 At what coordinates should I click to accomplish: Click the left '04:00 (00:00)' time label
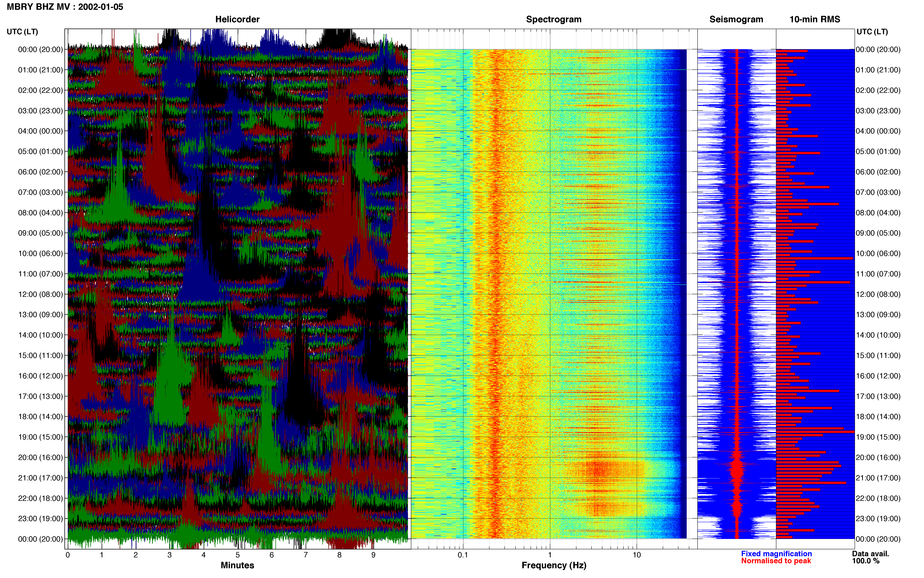(41, 131)
